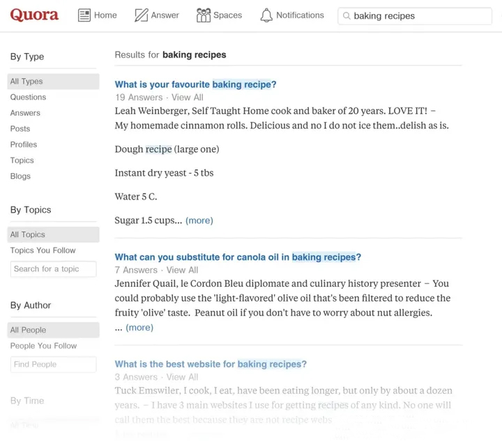This screenshot has height=448, width=502.
Task: Click the search magnifier icon
Action: click(347, 16)
